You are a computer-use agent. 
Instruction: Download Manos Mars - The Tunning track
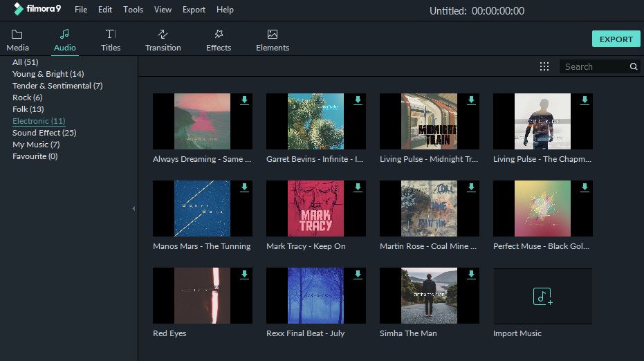click(x=244, y=187)
